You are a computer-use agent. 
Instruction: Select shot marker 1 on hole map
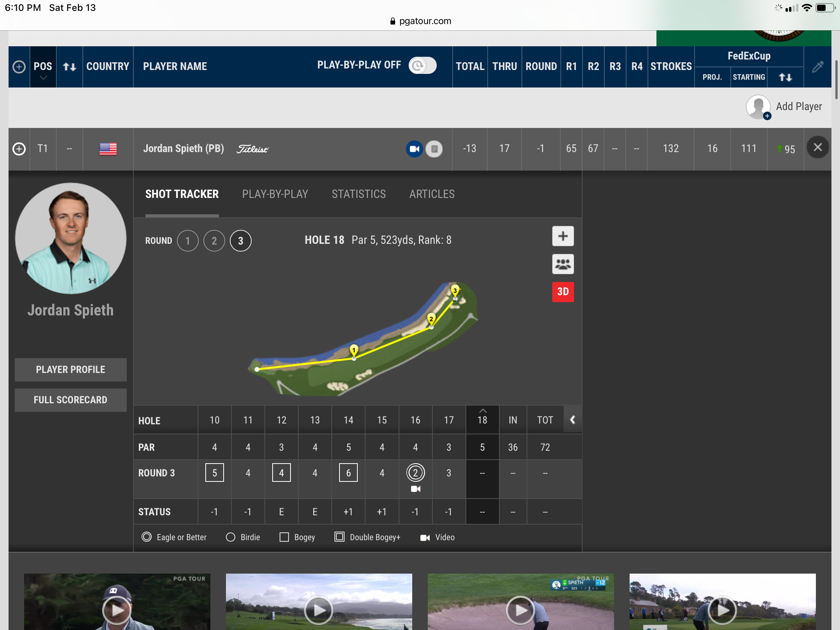coord(354,350)
